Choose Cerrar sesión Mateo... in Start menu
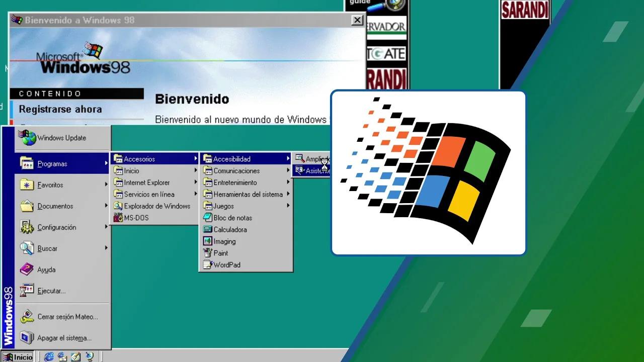 click(x=62, y=317)
